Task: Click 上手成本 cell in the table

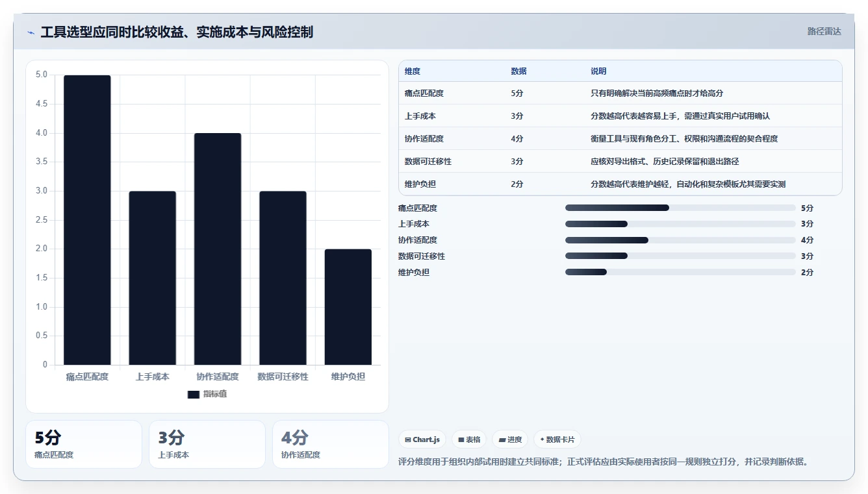Action: [x=420, y=116]
